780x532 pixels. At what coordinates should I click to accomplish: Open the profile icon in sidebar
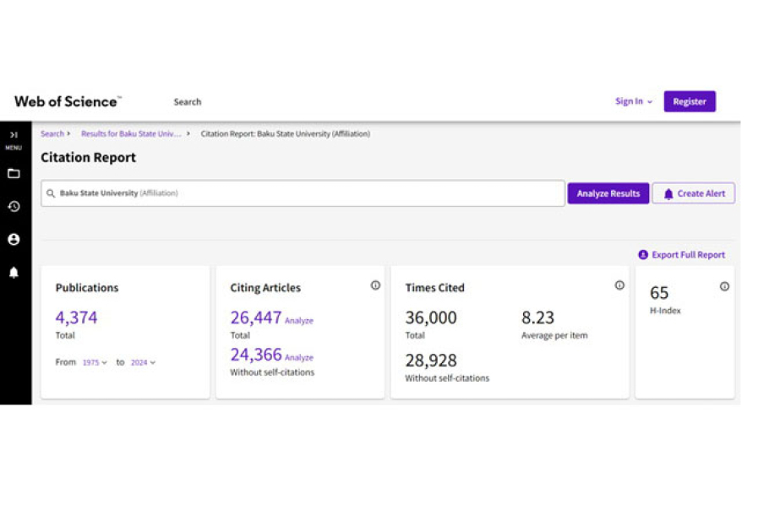tap(14, 239)
